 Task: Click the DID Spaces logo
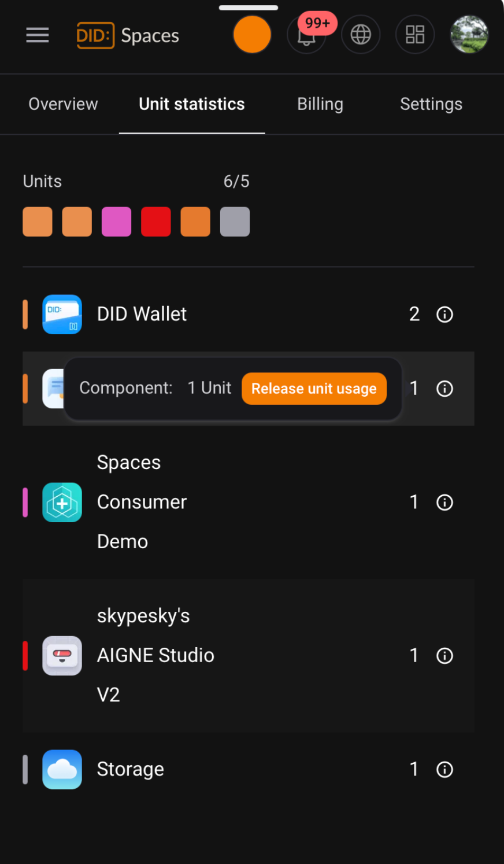(128, 36)
